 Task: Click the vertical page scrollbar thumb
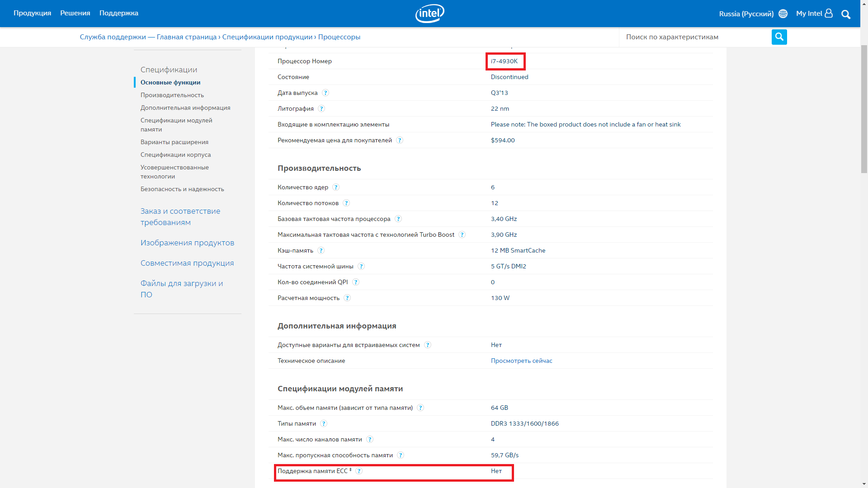click(864, 108)
